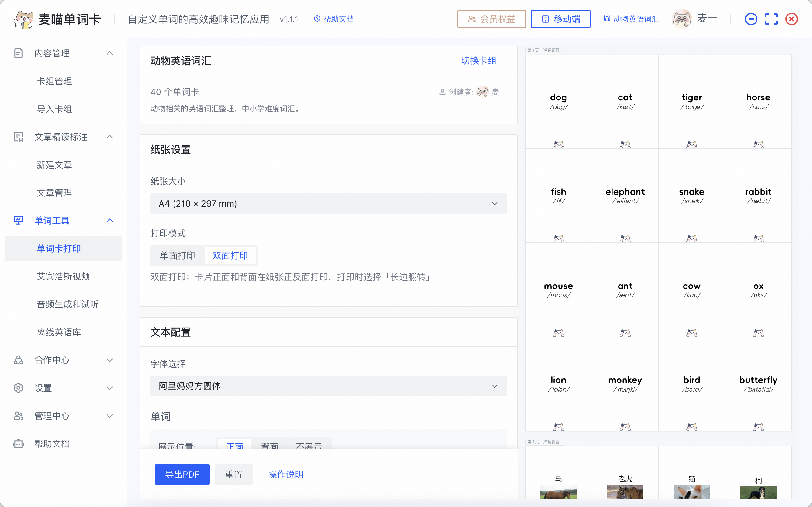The height and width of the screenshot is (507, 812).
Task: Click the dog flashcard preview
Action: click(558, 100)
